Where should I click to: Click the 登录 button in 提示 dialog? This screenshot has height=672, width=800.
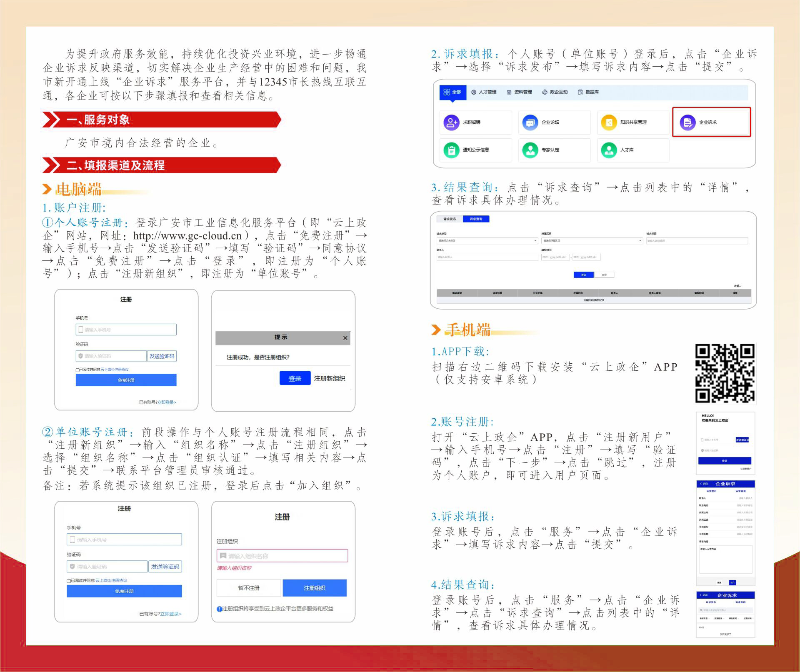(x=295, y=378)
